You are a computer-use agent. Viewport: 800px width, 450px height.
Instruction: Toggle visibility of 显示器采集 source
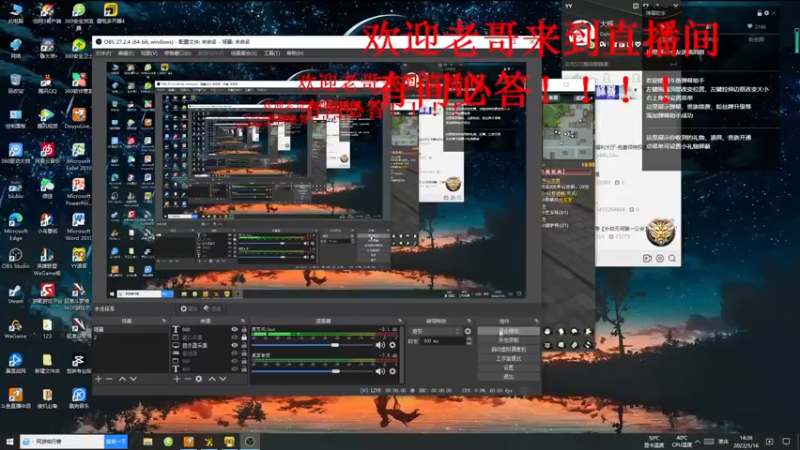[234, 345]
